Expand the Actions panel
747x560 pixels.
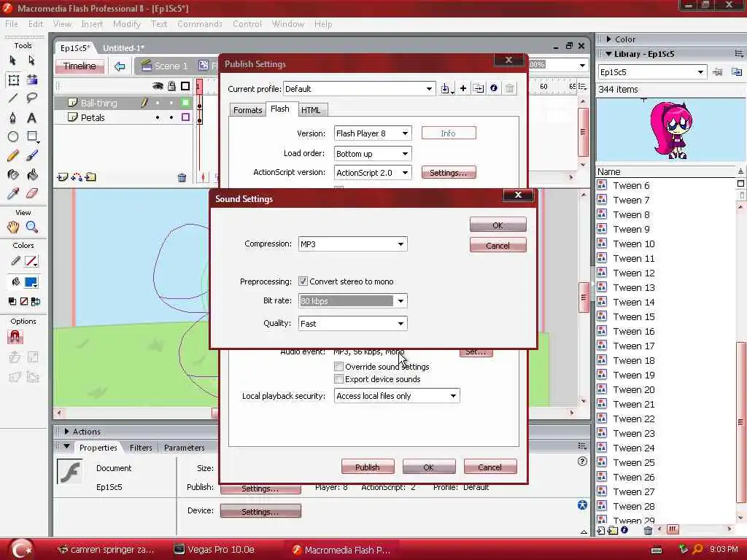tap(66, 432)
